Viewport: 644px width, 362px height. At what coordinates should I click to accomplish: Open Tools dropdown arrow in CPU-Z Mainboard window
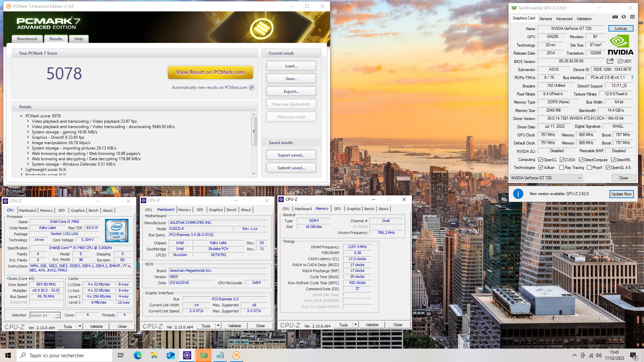point(218,326)
